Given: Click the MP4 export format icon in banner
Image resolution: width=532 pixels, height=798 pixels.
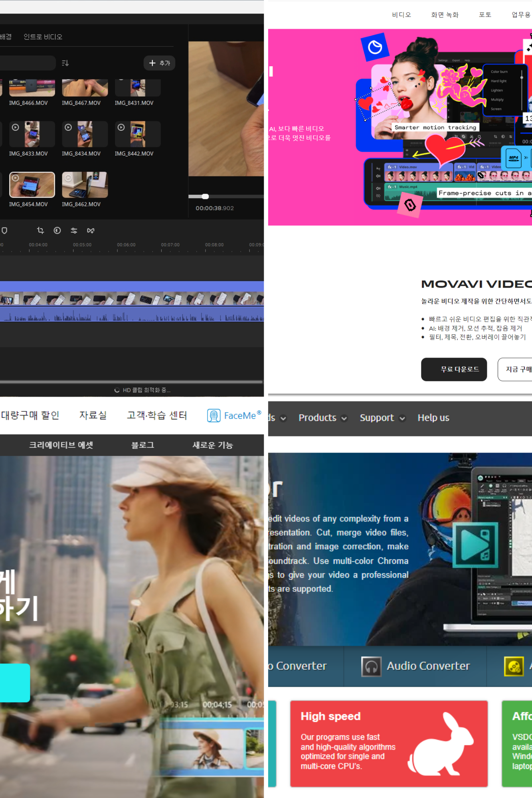Looking at the screenshot, I should [x=514, y=158].
